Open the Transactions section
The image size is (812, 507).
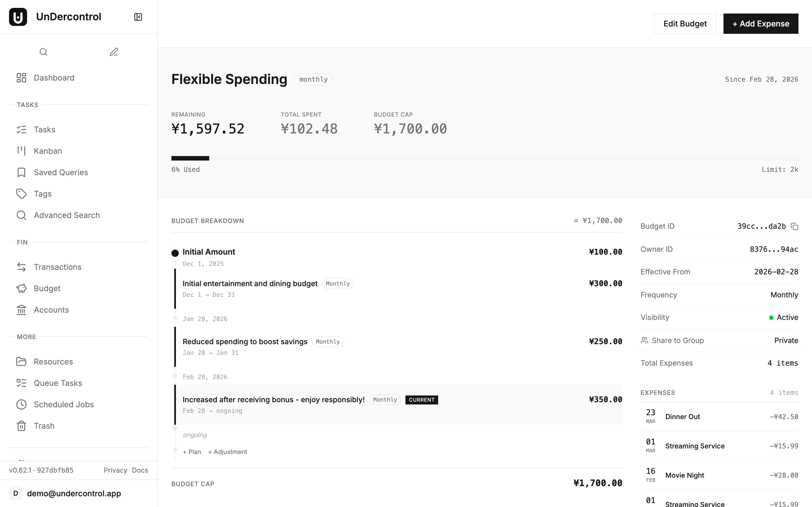[x=58, y=267]
